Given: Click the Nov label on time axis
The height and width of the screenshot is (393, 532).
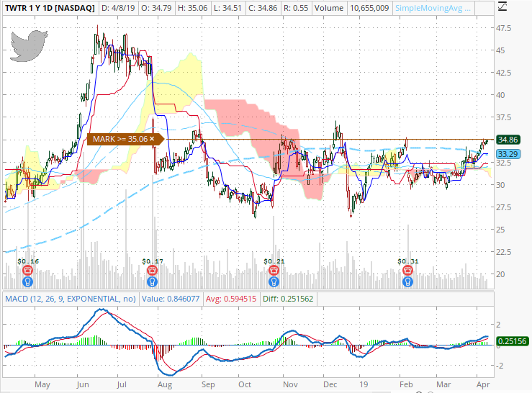Looking at the screenshot, I should 290,384.
